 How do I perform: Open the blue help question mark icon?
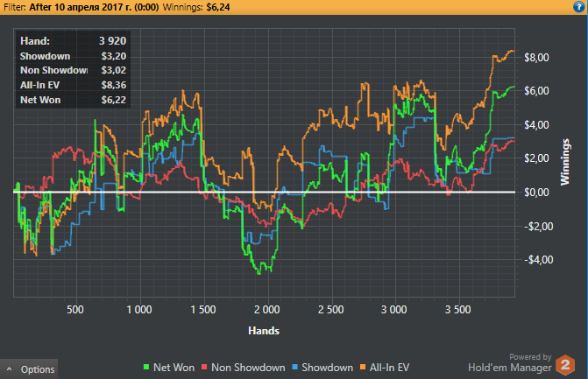click(x=579, y=7)
